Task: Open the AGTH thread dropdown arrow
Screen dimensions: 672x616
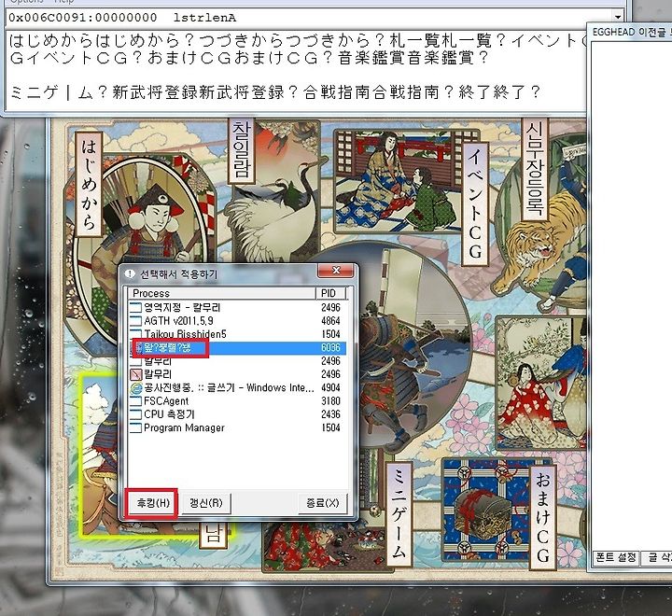Action: tap(618, 18)
